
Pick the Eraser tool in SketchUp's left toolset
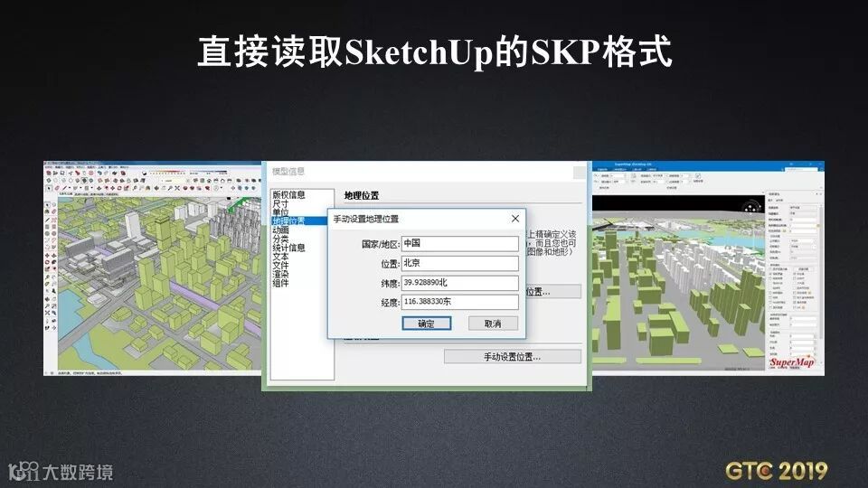53,211
